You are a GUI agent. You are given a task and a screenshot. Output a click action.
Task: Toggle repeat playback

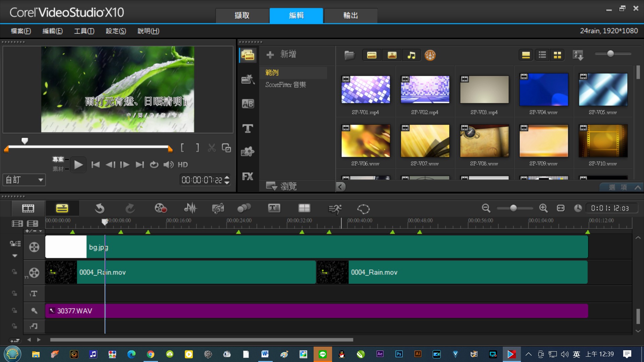click(x=154, y=165)
